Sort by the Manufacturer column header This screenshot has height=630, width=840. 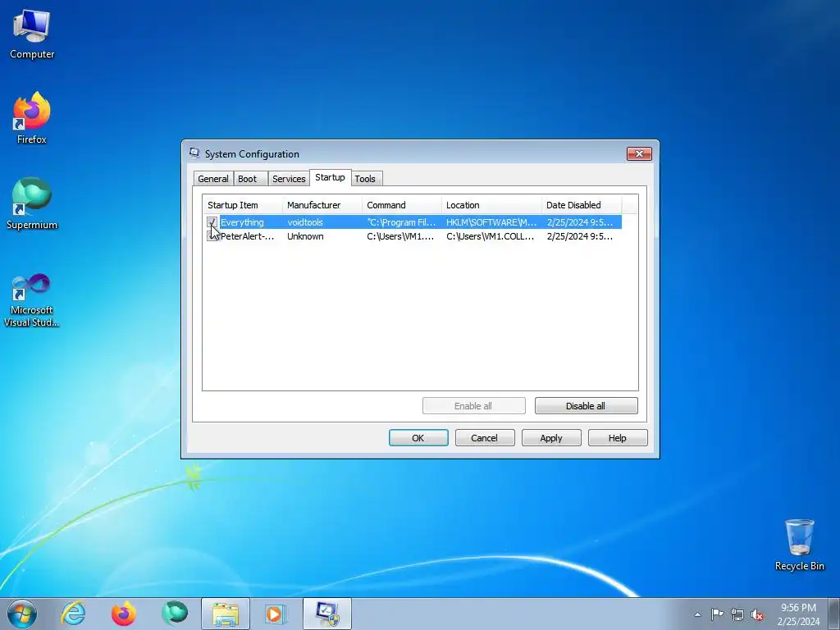coord(322,205)
